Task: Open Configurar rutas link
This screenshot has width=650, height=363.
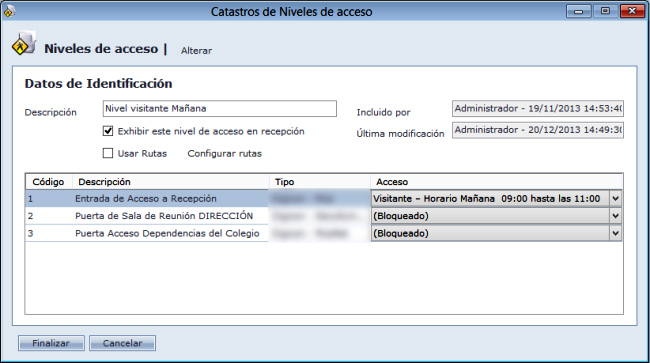Action: click(224, 154)
